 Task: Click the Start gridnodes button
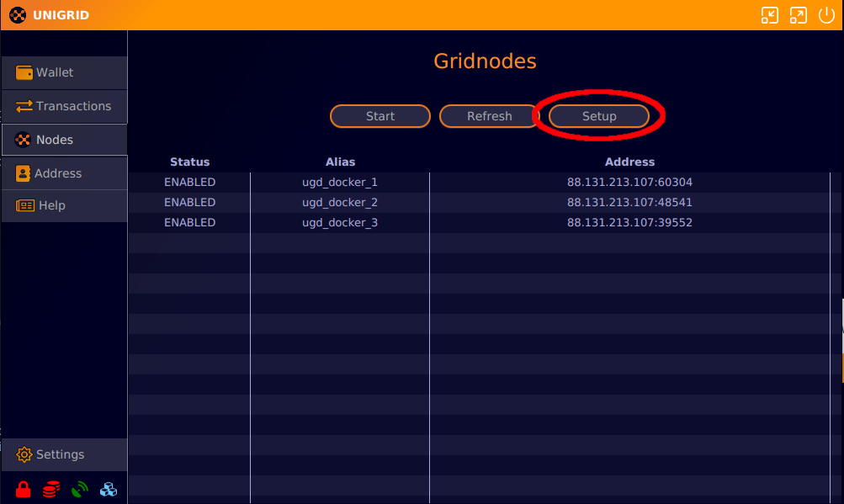380,116
